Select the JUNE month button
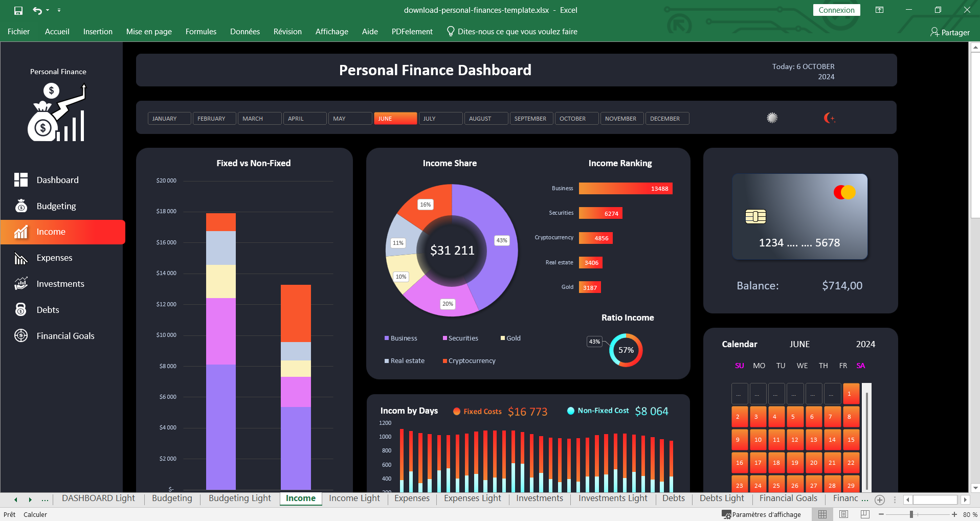Screen dimensions: 980x521 [x=395, y=119]
